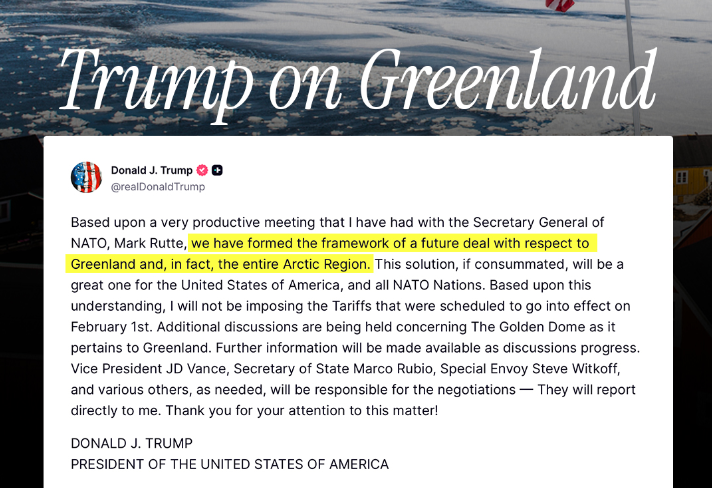The width and height of the screenshot is (712, 488).
Task: Click "PRESIDENT OF THE UNITED STATES OF AMERICA" line
Action: click(x=229, y=464)
